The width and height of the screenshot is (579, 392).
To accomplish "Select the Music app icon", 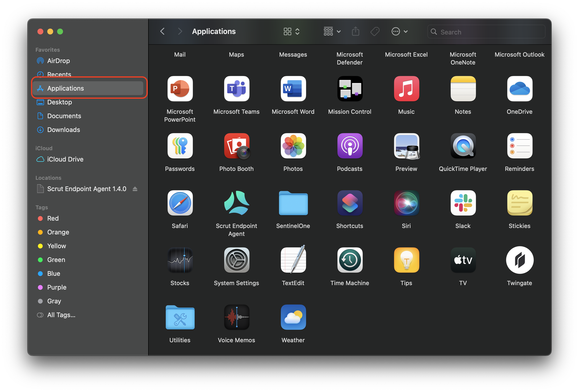I will click(406, 89).
